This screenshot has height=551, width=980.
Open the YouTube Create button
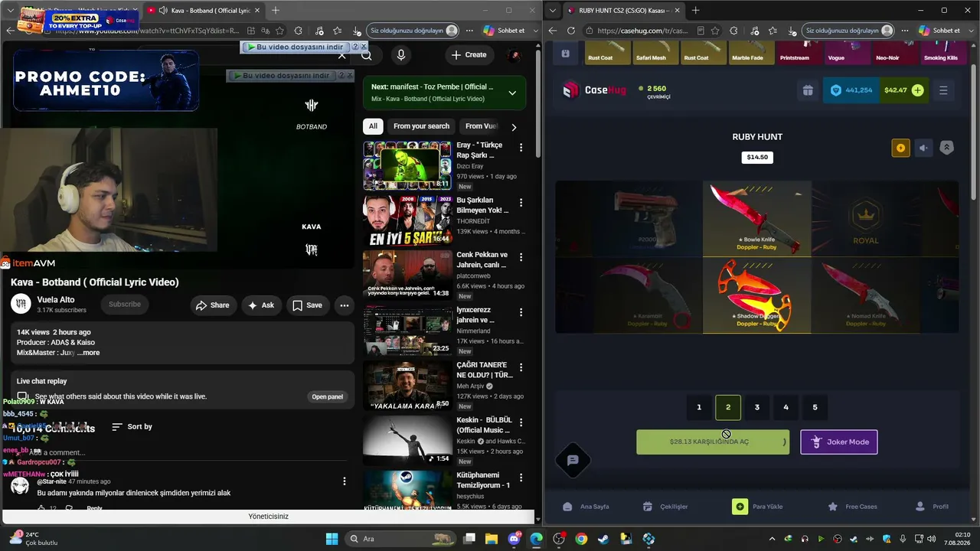tap(469, 55)
